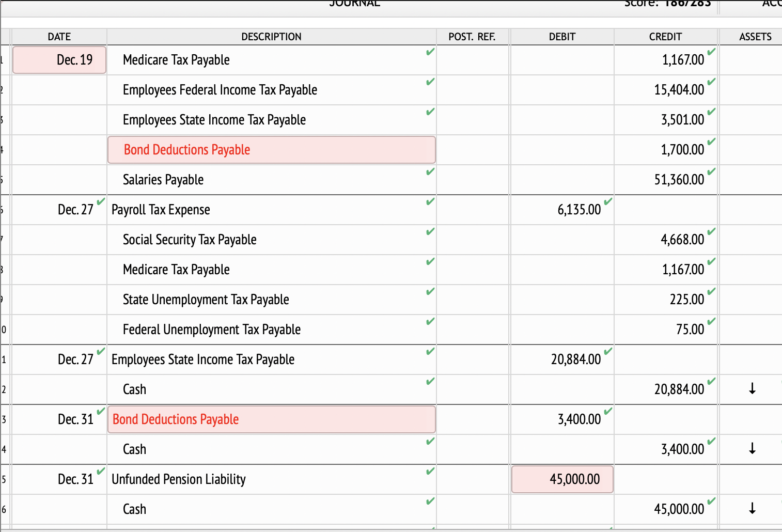The width and height of the screenshot is (782, 532).
Task: Click the checkmark beside the 75.00 credit amount
Action: click(711, 322)
